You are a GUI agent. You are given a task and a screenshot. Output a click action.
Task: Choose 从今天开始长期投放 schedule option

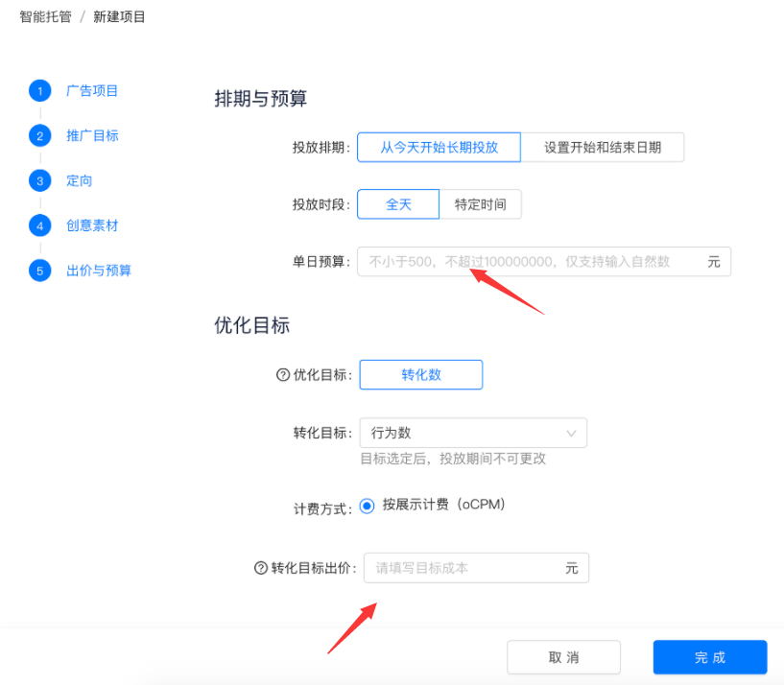439,148
